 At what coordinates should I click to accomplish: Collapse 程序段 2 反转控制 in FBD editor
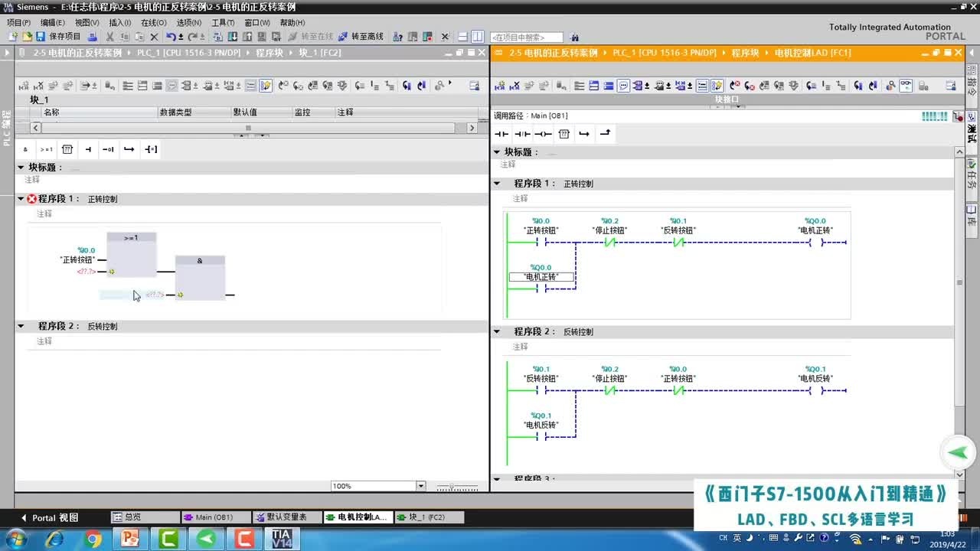(x=21, y=326)
